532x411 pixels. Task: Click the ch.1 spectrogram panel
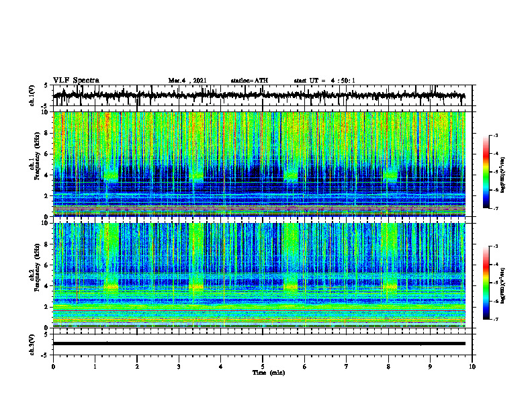click(259, 164)
